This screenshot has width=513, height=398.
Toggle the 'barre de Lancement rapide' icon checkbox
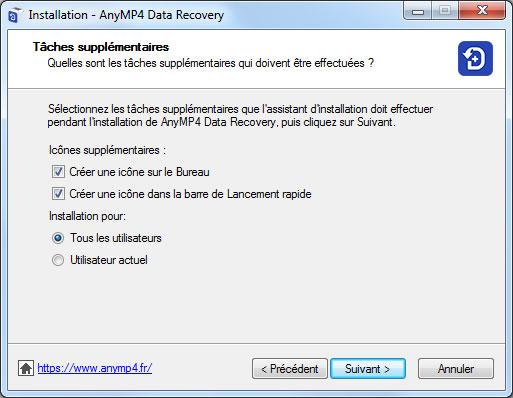tap(58, 194)
